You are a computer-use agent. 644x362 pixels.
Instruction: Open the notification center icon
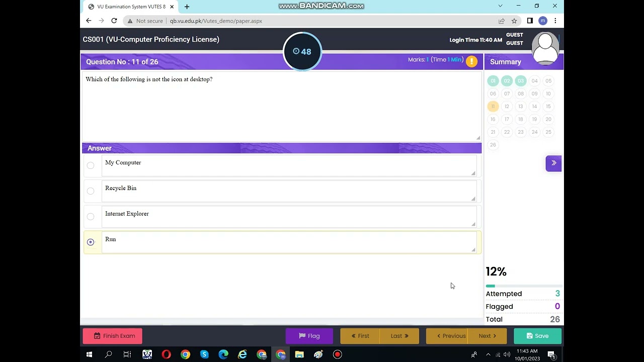click(551, 354)
